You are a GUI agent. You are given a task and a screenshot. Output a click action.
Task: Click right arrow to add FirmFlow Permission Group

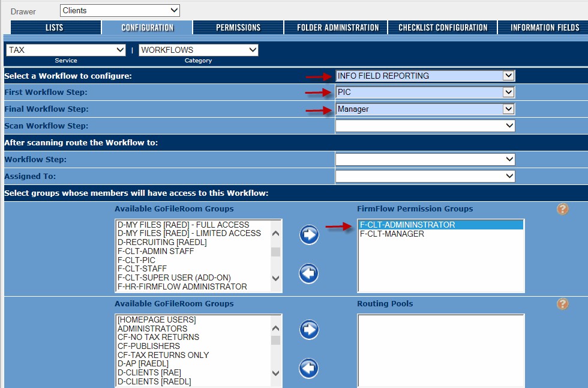309,235
